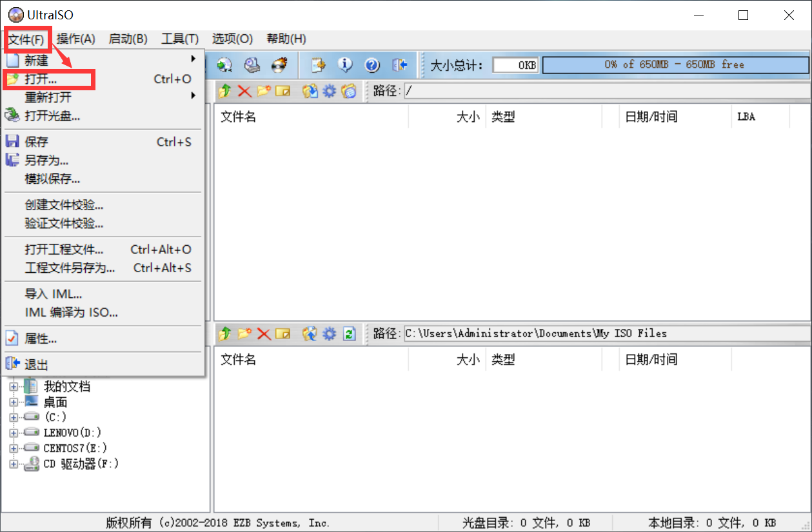Click red X delete icon in local pane
812x532 pixels.
263,333
